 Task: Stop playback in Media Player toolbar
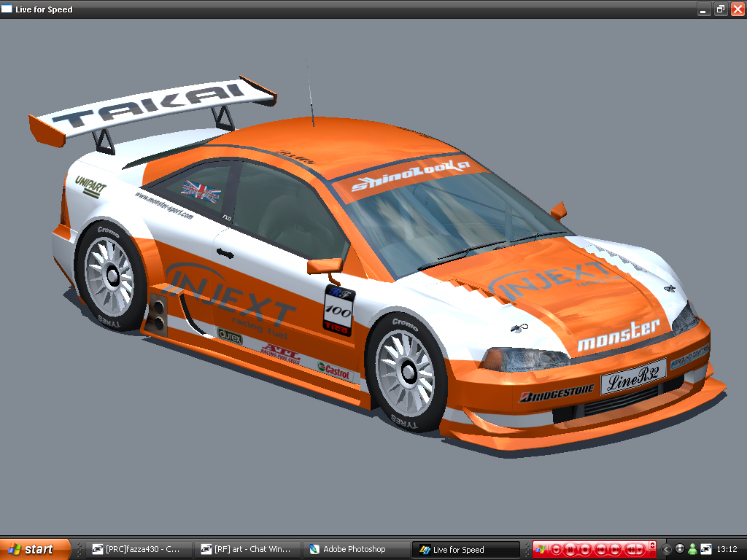click(585, 550)
